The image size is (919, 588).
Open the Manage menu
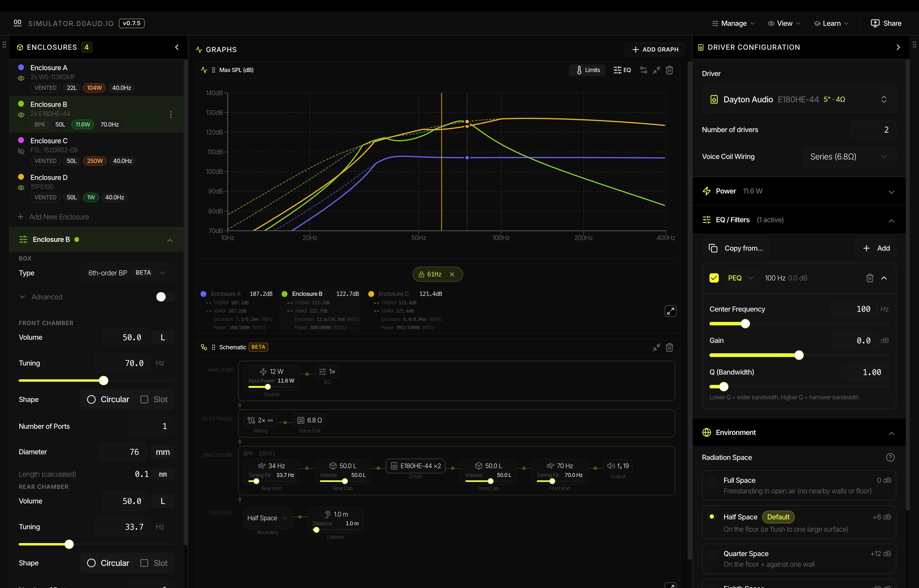pyautogui.click(x=732, y=23)
